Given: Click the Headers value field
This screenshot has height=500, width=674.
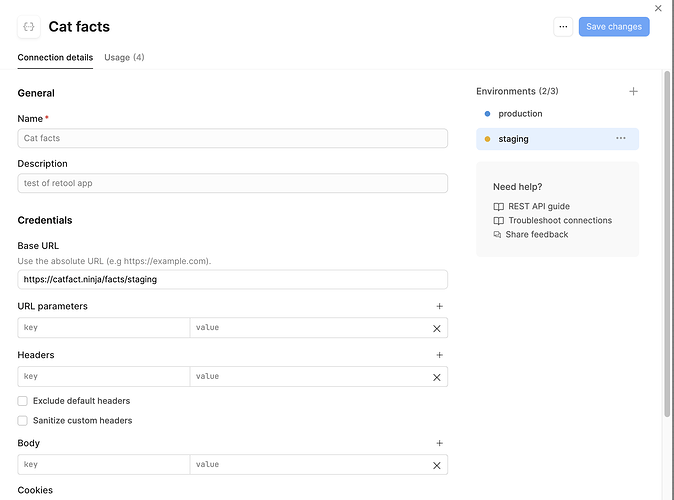Looking at the screenshot, I should pyautogui.click(x=309, y=376).
